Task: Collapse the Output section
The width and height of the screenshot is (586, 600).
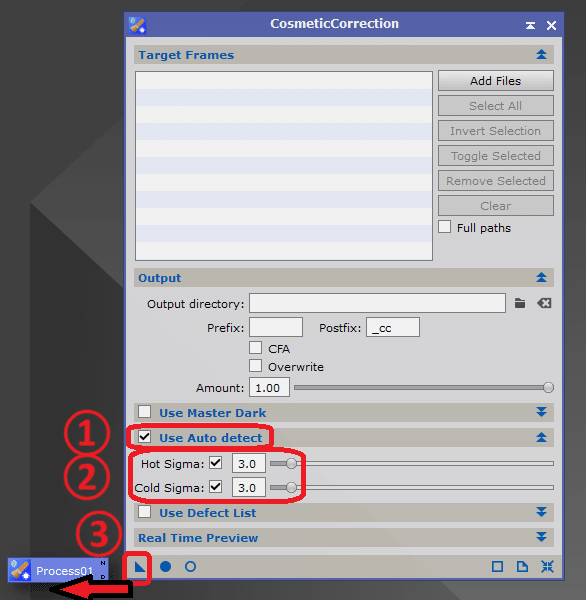Action: [x=541, y=278]
